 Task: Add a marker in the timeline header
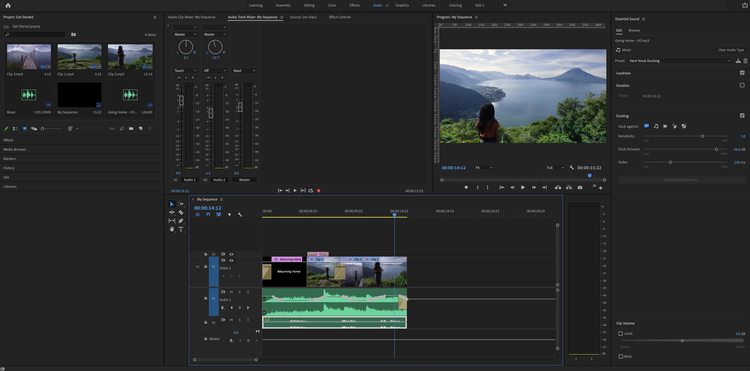[x=229, y=215]
